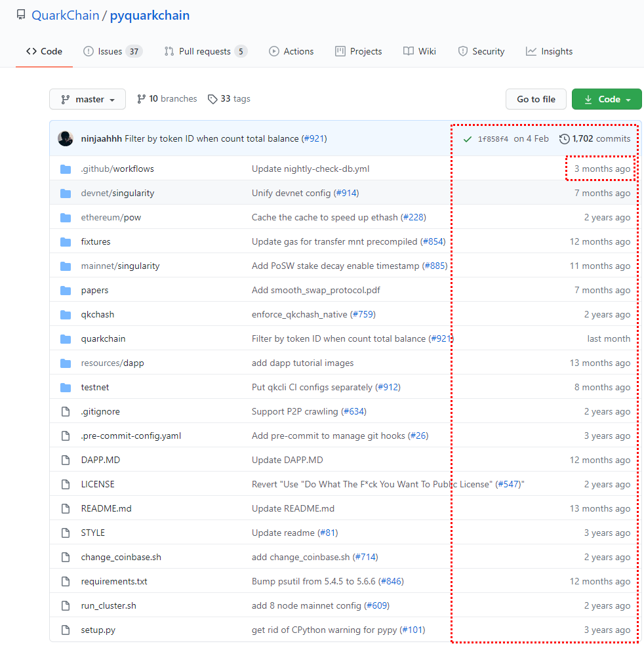Screen dimensions: 644x650
Task: Click the repository book icon beside QuarkChain
Action: 21,15
